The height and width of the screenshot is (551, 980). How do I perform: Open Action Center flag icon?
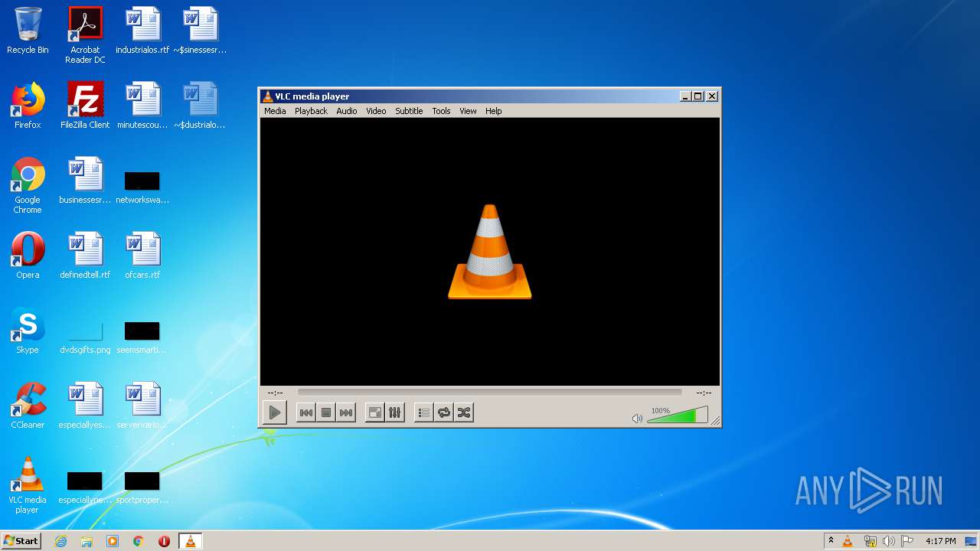click(x=906, y=541)
